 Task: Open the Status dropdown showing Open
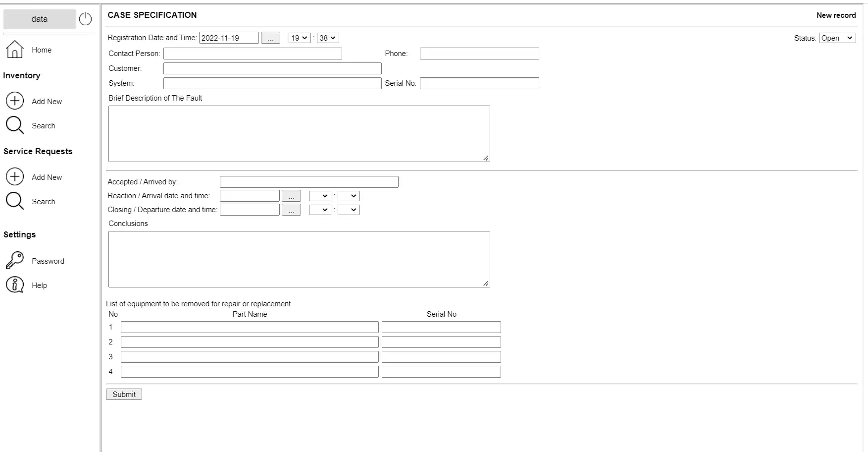pos(837,38)
